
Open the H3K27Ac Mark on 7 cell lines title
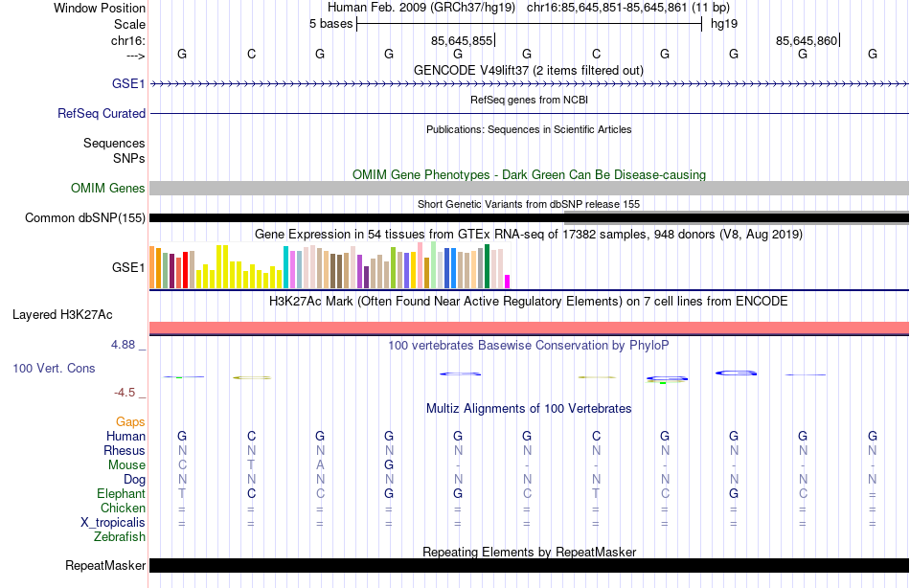[529, 302]
